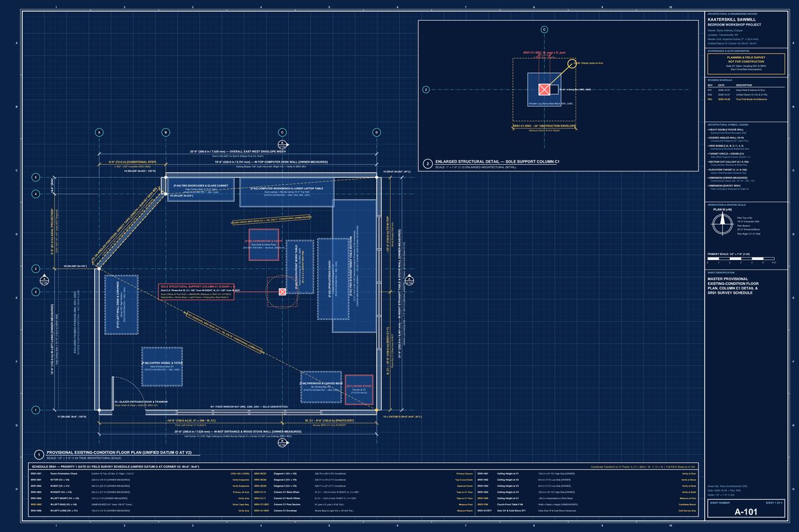Click view number 1 title bubble
This screenshot has height=532, width=799.
(x=39, y=454)
